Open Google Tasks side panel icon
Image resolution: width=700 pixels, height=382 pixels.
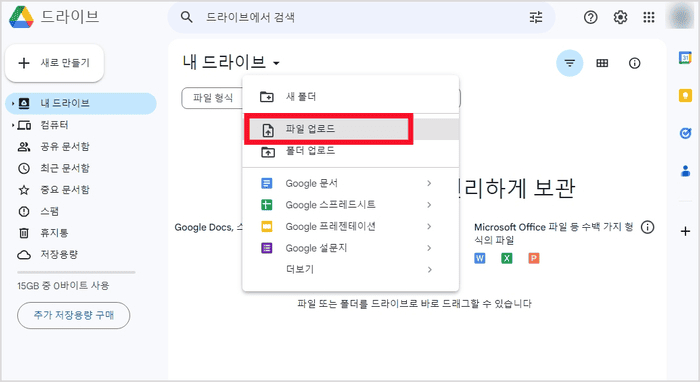pyautogui.click(x=685, y=133)
